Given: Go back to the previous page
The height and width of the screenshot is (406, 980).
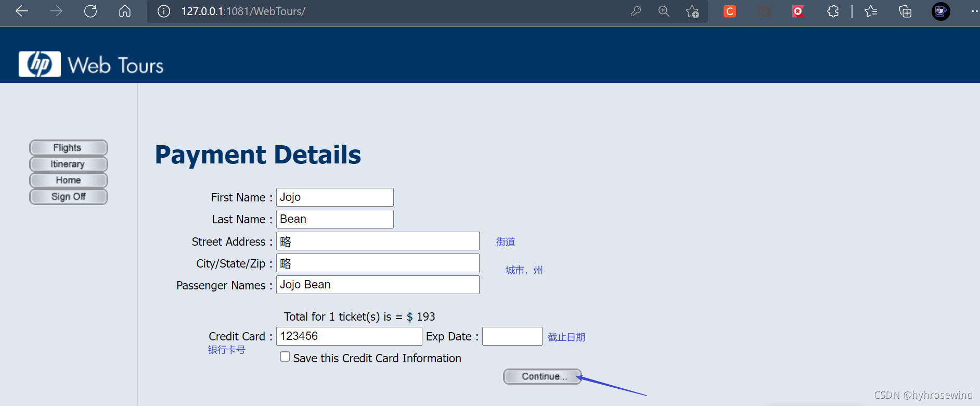Looking at the screenshot, I should click(22, 11).
